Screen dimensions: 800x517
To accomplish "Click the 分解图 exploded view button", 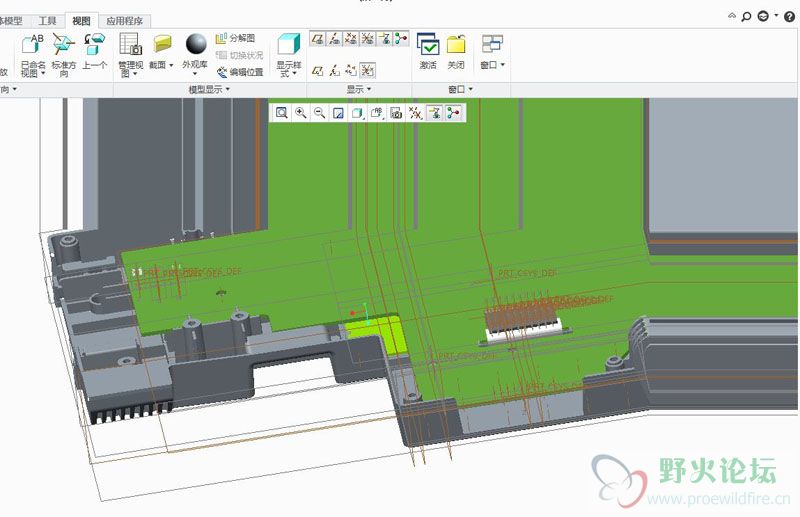I will 235,38.
